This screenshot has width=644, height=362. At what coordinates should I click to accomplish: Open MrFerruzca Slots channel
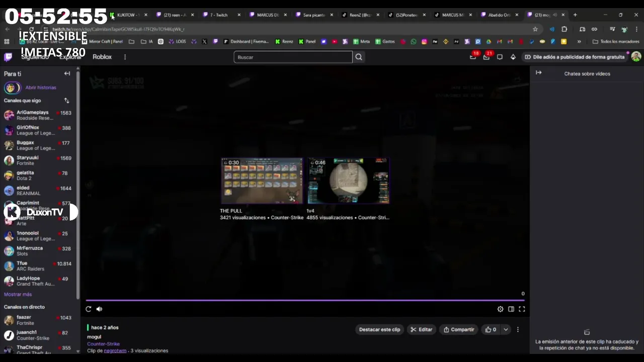pos(38,251)
